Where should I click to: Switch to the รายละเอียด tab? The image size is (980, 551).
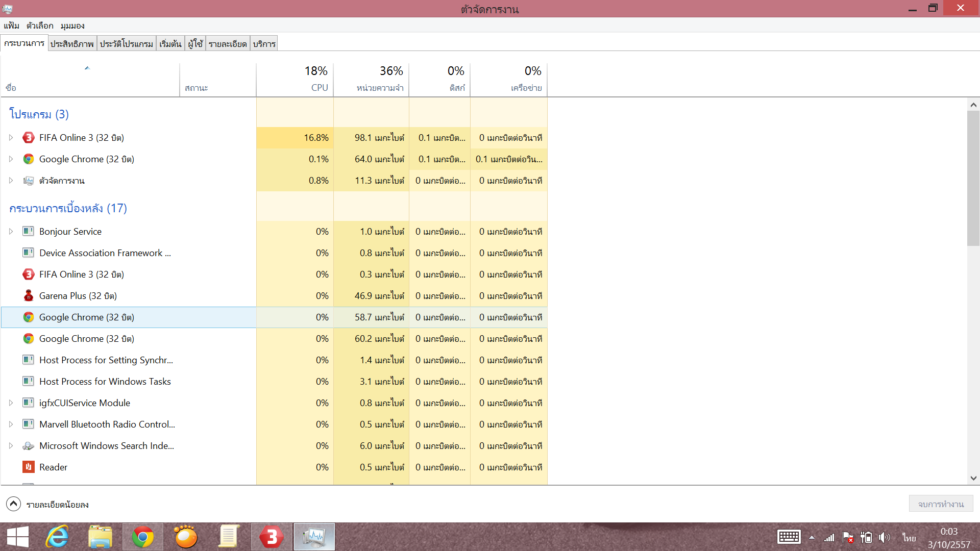click(x=228, y=44)
